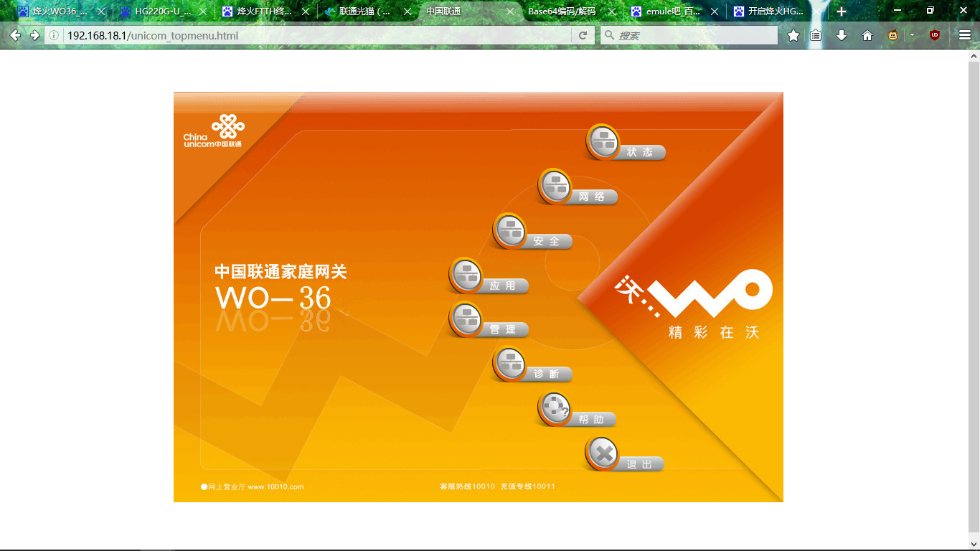Close the HG220G-U tab

[203, 11]
